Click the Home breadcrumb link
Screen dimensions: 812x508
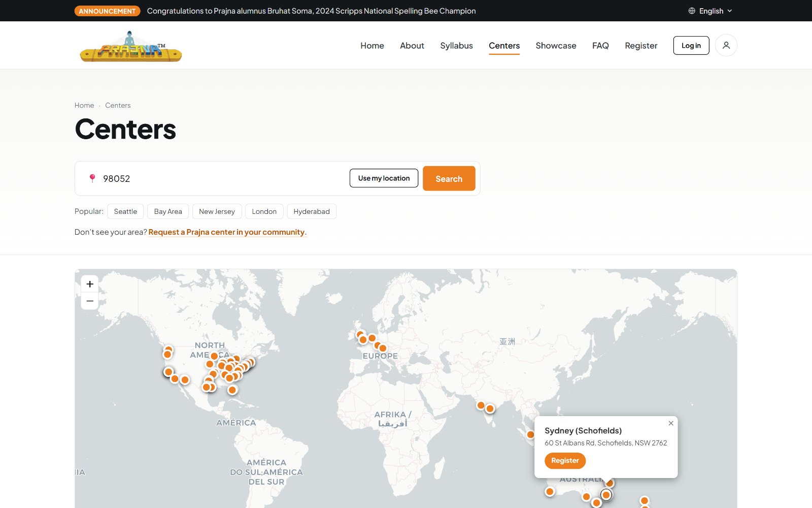click(x=84, y=105)
